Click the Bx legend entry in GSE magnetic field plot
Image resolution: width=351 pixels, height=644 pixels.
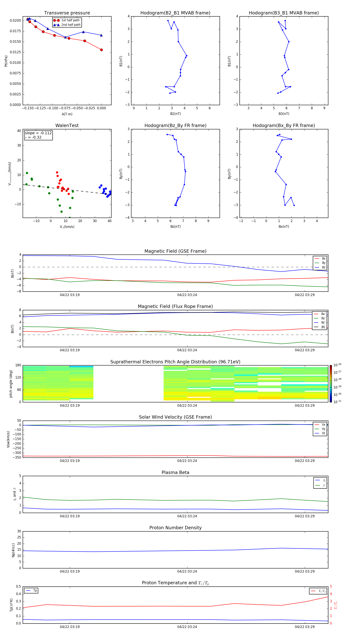320,259
